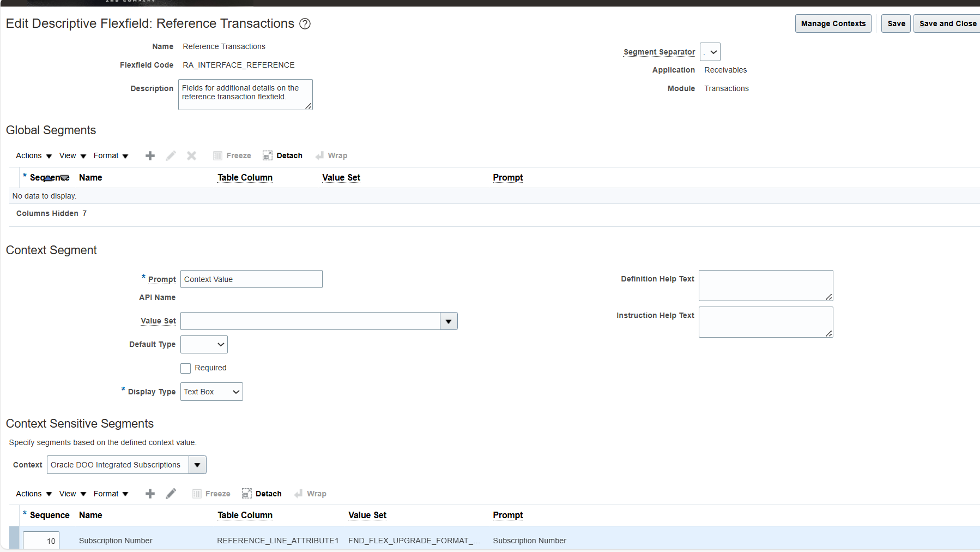Detach the Global Segments table
980x552 pixels.
point(282,156)
